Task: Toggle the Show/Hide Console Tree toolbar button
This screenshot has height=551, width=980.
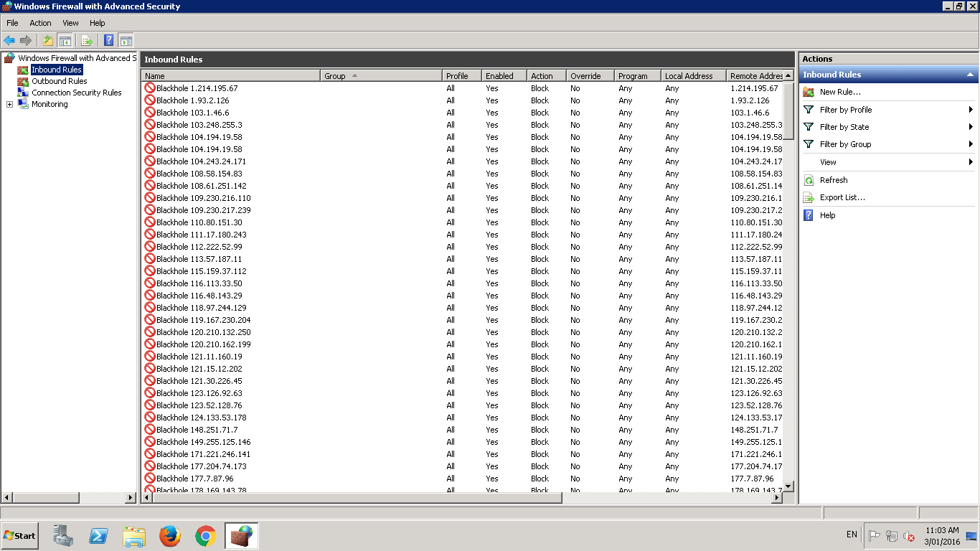Action: click(x=65, y=40)
